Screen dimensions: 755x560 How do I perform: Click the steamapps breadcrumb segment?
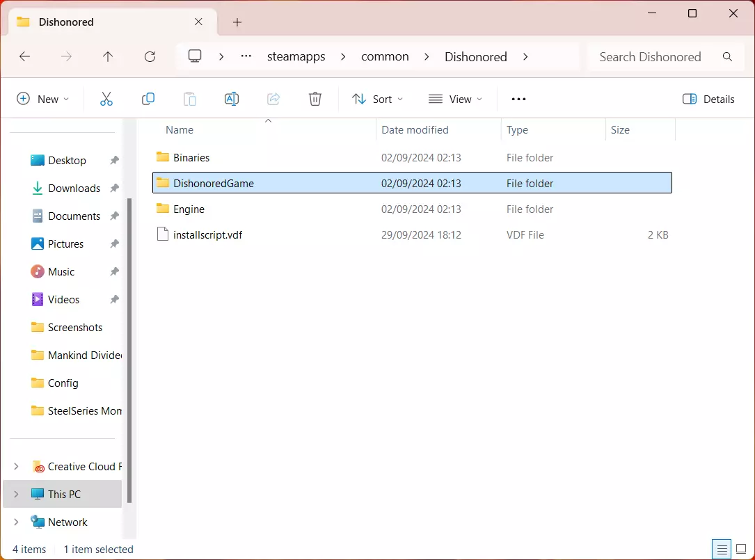tap(296, 57)
